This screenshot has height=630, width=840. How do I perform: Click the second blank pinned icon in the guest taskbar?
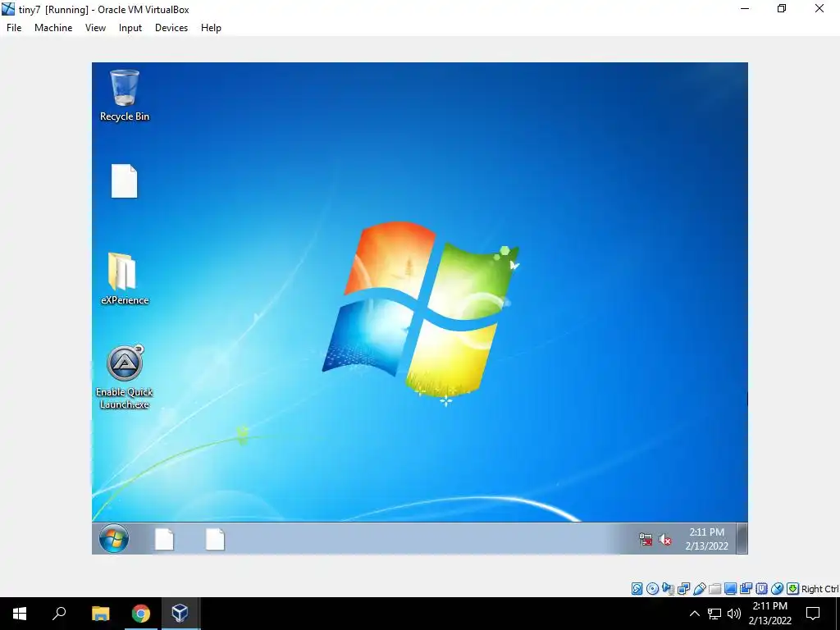[x=215, y=539]
